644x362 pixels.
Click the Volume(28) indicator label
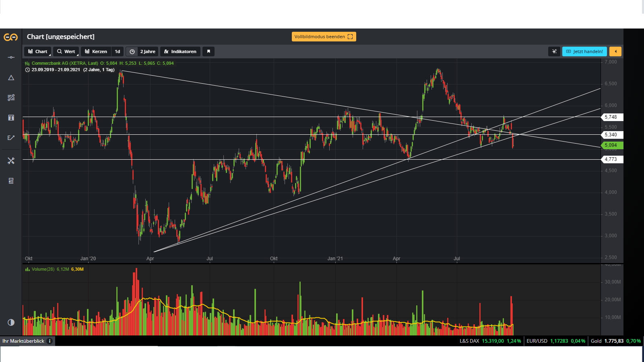pyautogui.click(x=43, y=269)
